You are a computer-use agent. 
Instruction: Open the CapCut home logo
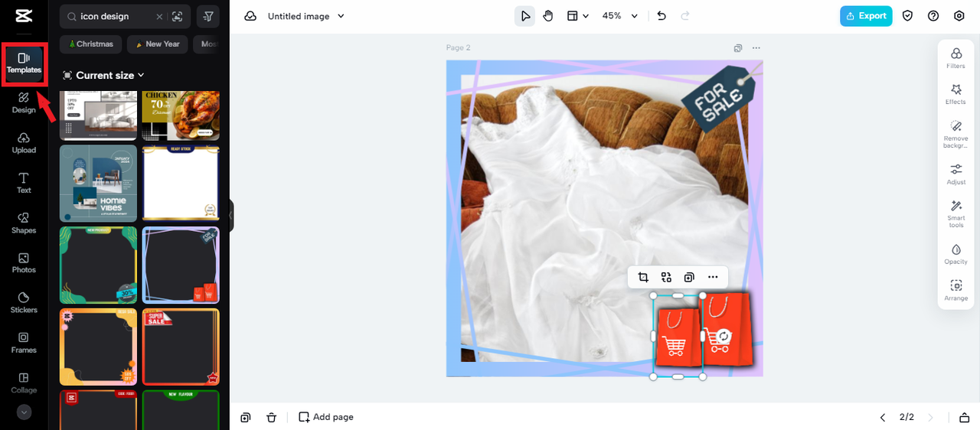point(24,16)
